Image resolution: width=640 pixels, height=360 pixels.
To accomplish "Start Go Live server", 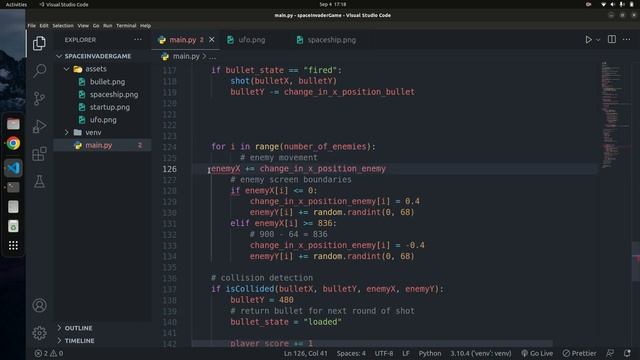I will (x=537, y=353).
